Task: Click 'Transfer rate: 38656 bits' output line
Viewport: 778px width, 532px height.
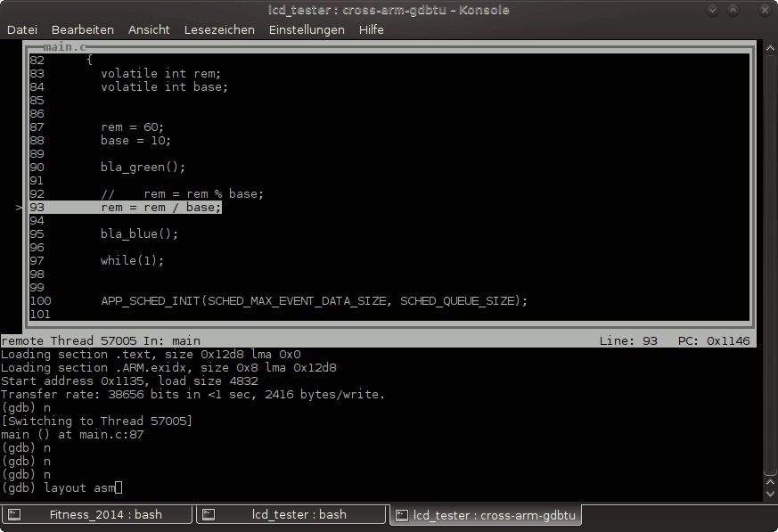Action: click(193, 395)
